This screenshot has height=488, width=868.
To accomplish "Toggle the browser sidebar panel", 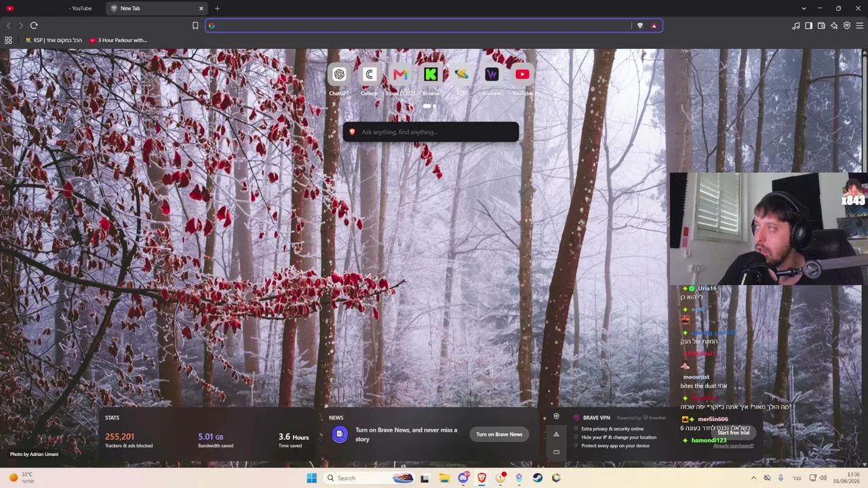I will tap(808, 26).
